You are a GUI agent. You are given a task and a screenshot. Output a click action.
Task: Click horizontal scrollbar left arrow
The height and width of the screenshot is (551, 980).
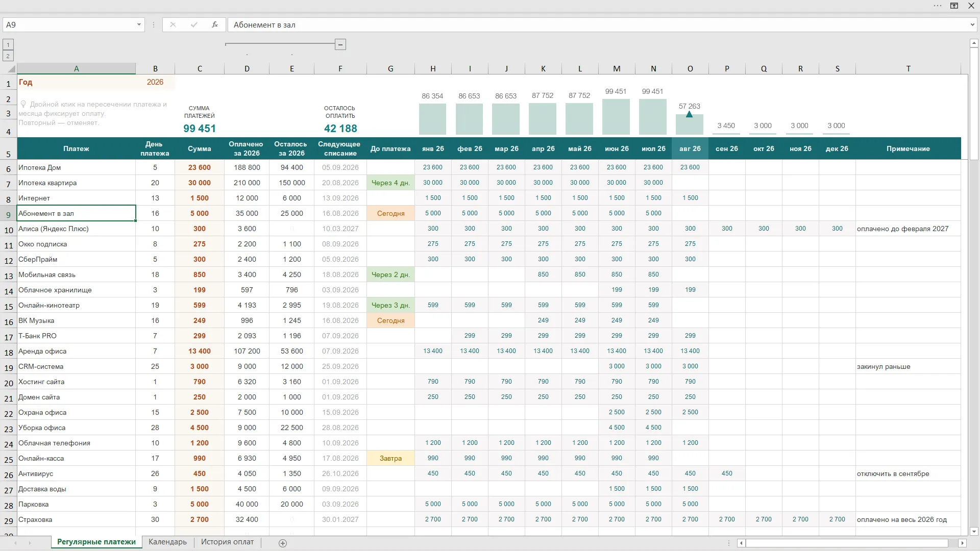coord(742,543)
